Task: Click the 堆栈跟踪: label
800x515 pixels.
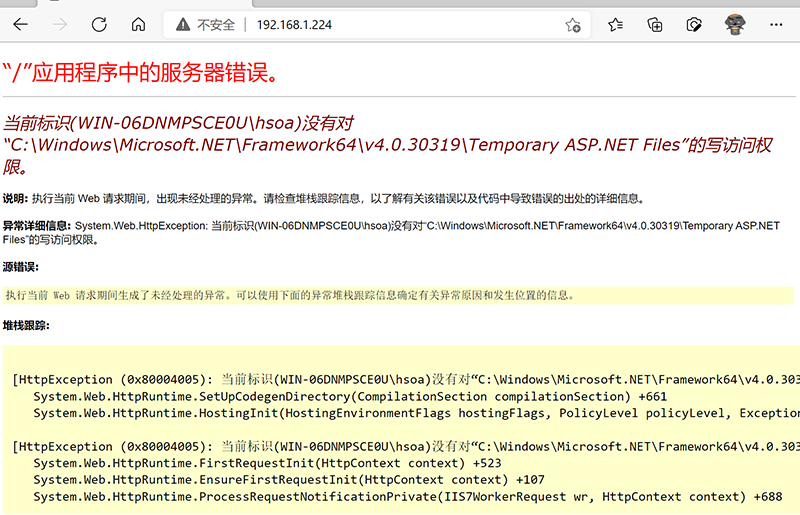Action: point(26,326)
